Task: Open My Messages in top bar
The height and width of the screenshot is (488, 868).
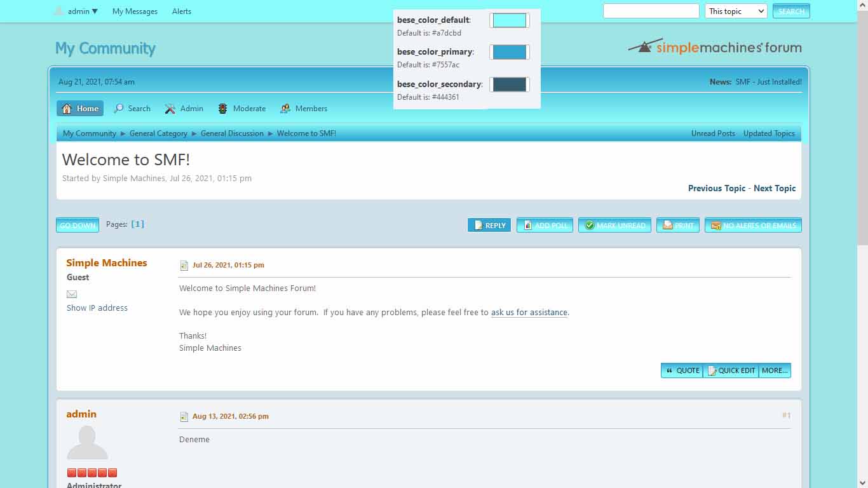Action: (135, 11)
